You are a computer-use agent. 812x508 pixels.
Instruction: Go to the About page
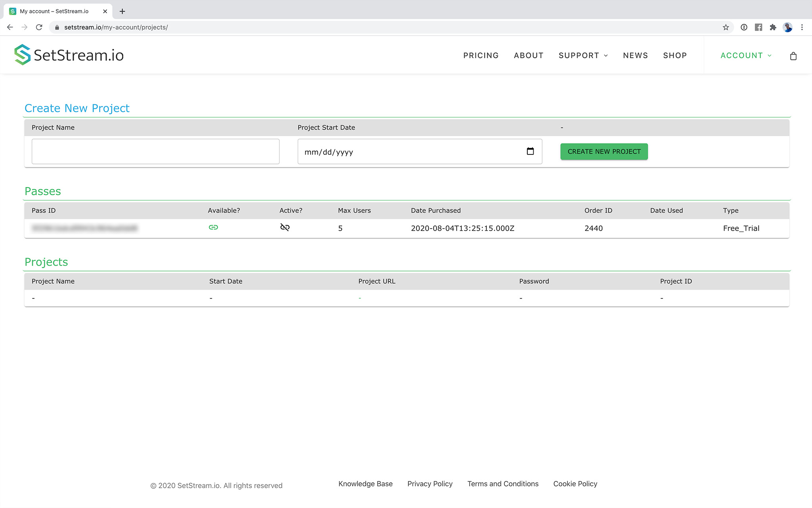point(529,56)
